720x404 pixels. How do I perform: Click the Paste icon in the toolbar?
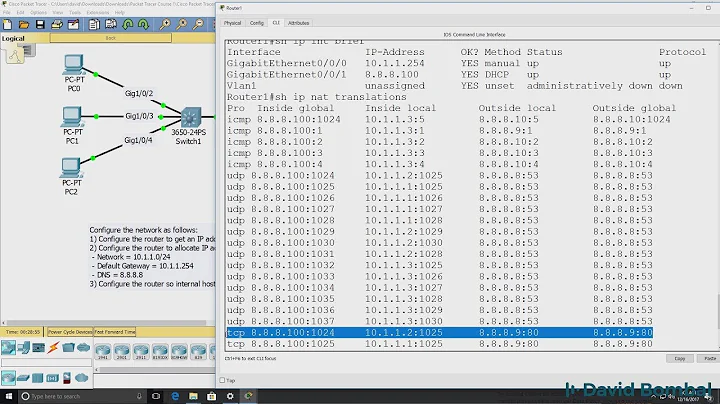point(111,24)
